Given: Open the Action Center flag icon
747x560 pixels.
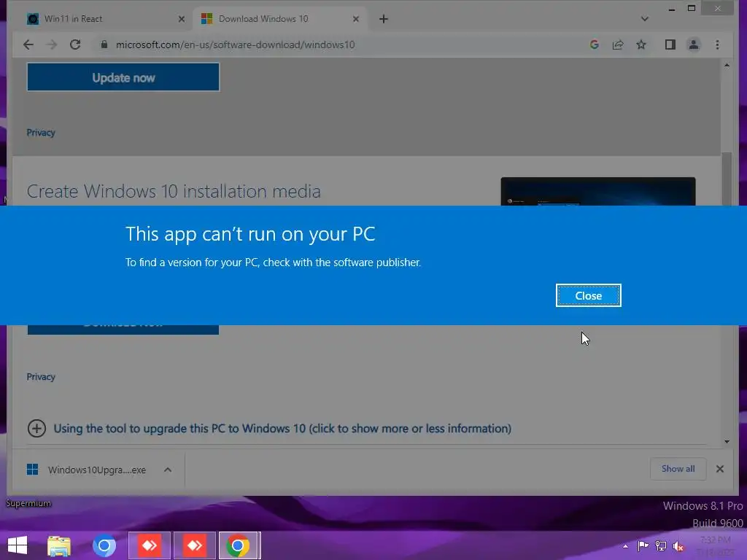Looking at the screenshot, I should pos(643,545).
